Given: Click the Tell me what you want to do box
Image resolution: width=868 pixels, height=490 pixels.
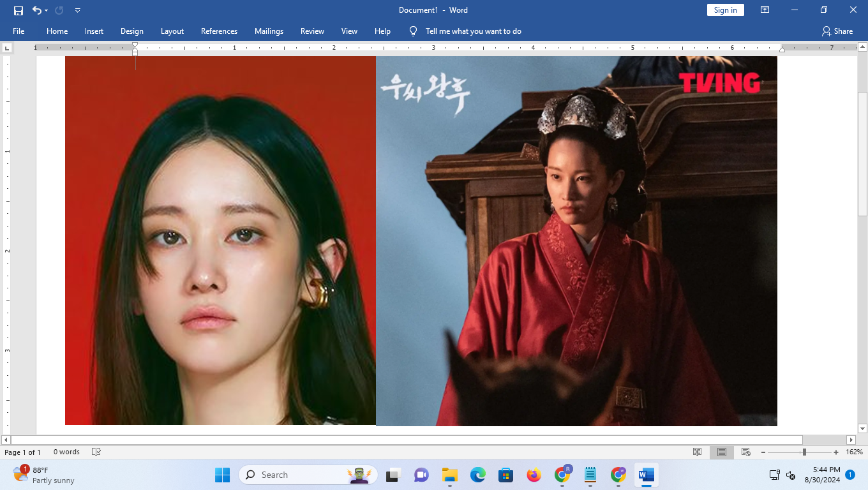Looking at the screenshot, I should [x=473, y=31].
